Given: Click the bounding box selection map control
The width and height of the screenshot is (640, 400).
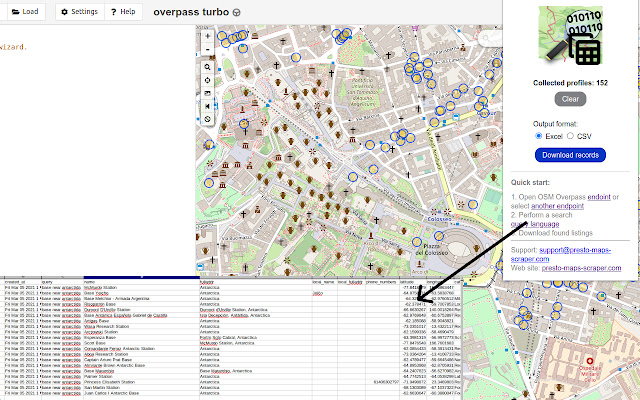Looking at the screenshot, I should [207, 93].
